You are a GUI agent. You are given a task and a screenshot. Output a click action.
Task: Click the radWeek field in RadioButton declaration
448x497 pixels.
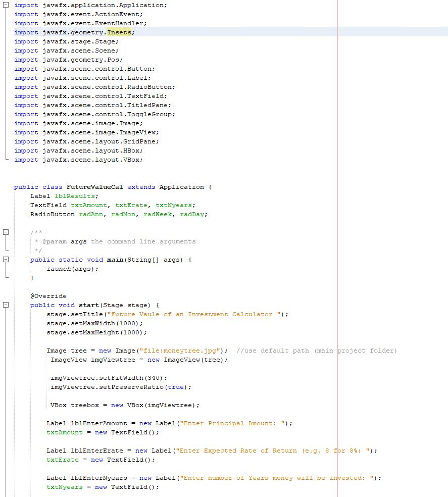(x=158, y=214)
